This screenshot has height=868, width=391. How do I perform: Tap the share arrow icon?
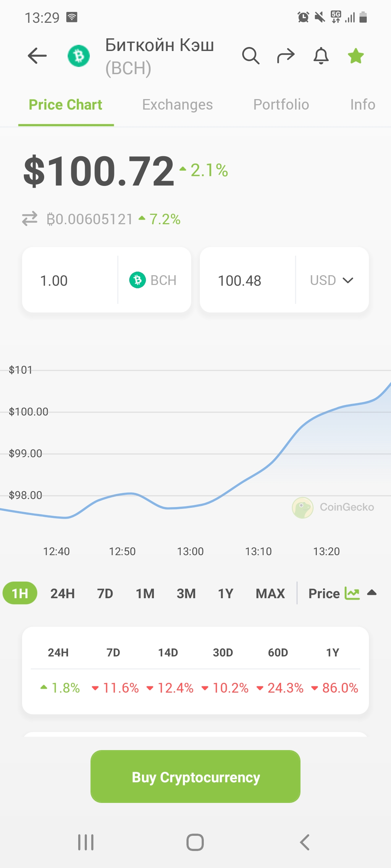(286, 56)
